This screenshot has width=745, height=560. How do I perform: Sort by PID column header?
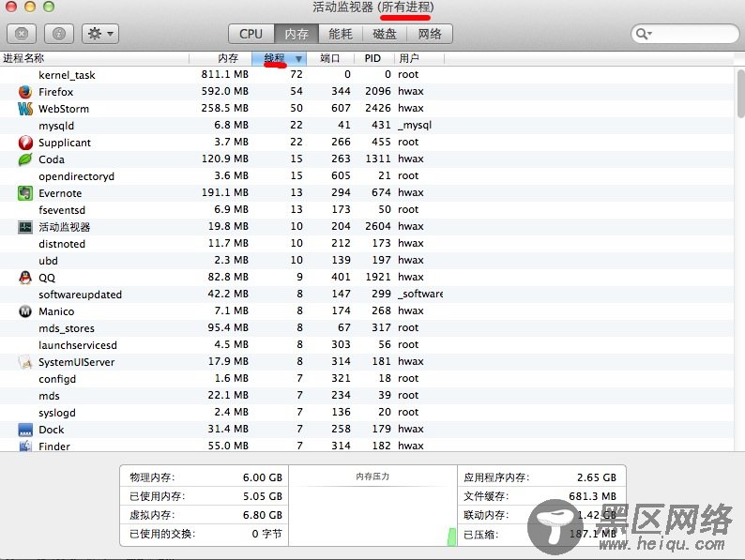(x=374, y=58)
